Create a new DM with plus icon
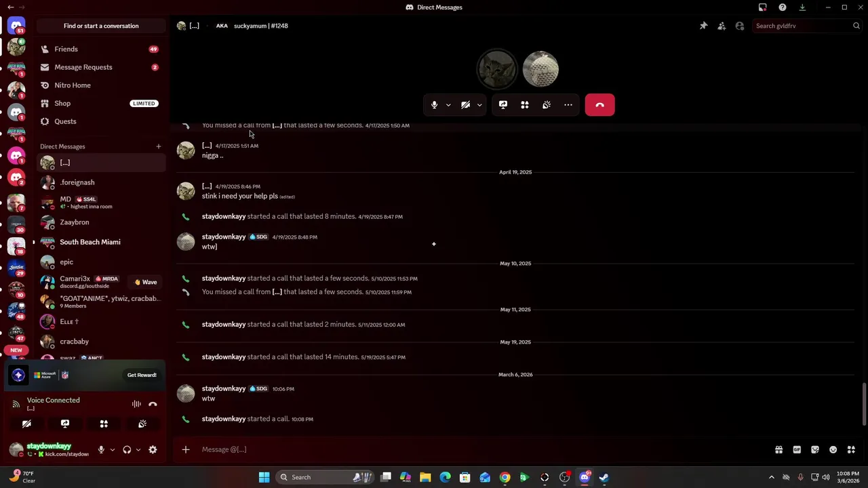 pyautogui.click(x=159, y=146)
